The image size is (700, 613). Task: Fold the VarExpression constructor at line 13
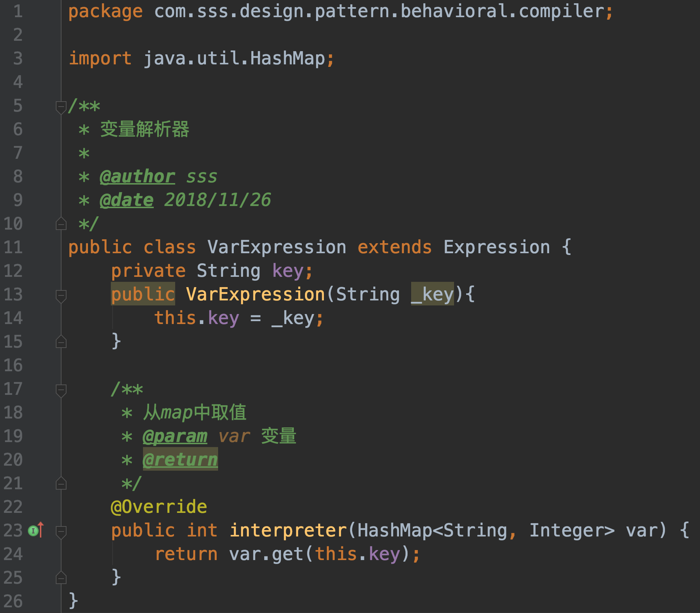tap(61, 295)
